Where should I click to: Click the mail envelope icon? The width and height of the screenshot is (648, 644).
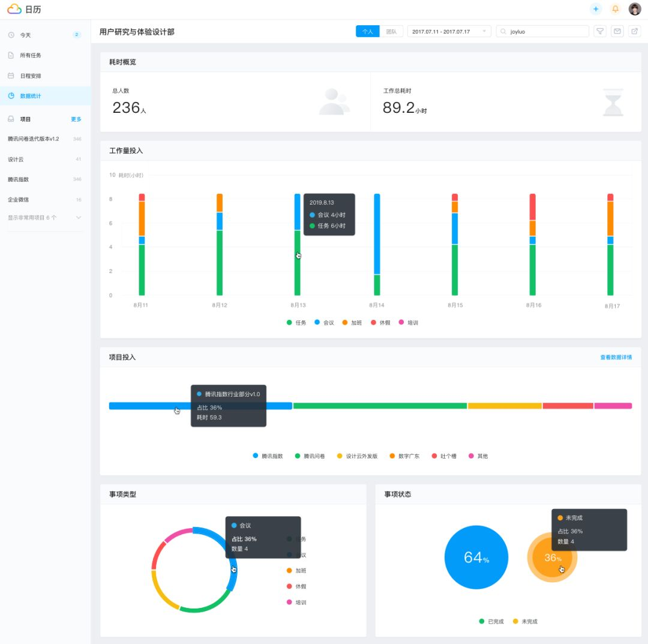[617, 31]
